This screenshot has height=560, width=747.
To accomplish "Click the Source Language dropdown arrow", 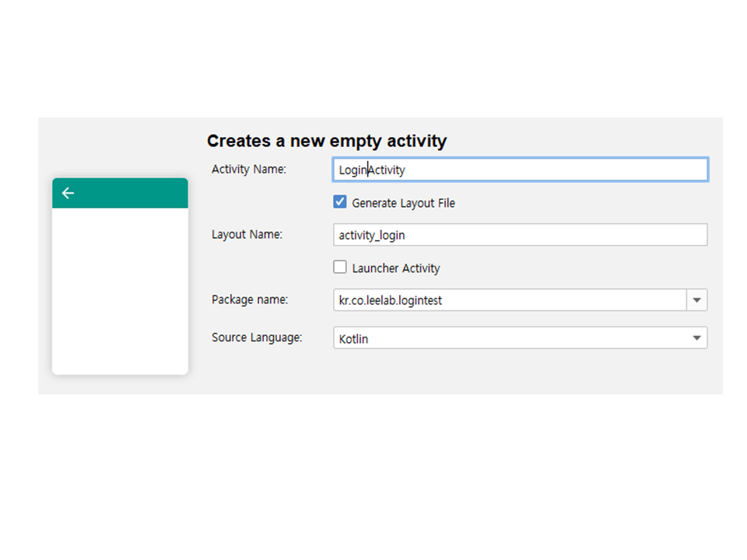I will pyautogui.click(x=696, y=338).
